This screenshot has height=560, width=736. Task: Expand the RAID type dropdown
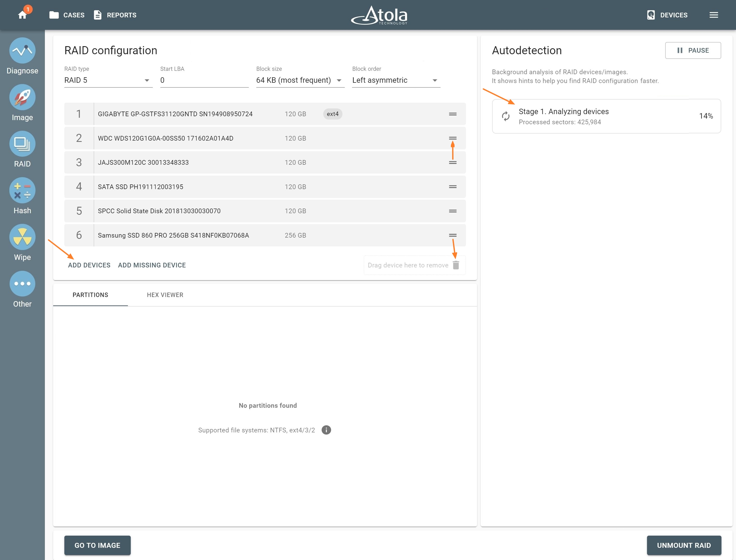(108, 80)
